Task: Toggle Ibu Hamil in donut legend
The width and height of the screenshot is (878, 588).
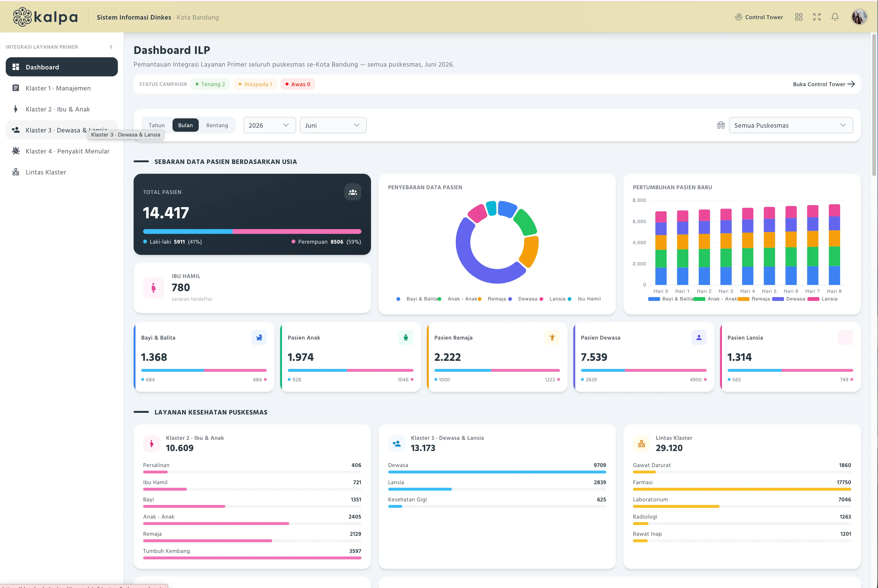Action: (584, 299)
